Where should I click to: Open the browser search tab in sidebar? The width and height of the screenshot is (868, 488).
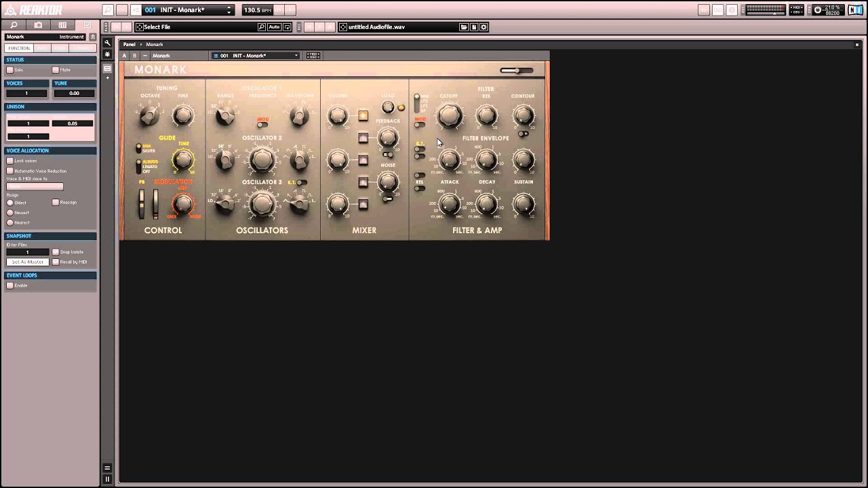pyautogui.click(x=14, y=25)
